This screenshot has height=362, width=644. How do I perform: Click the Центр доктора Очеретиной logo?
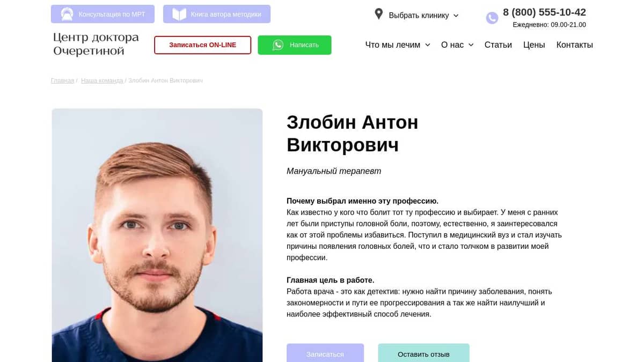(96, 45)
